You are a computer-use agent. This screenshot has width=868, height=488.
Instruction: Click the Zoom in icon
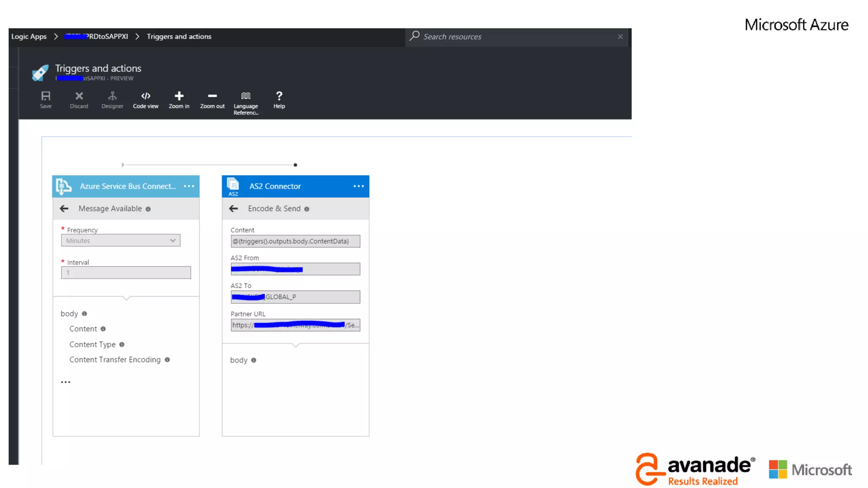point(179,100)
